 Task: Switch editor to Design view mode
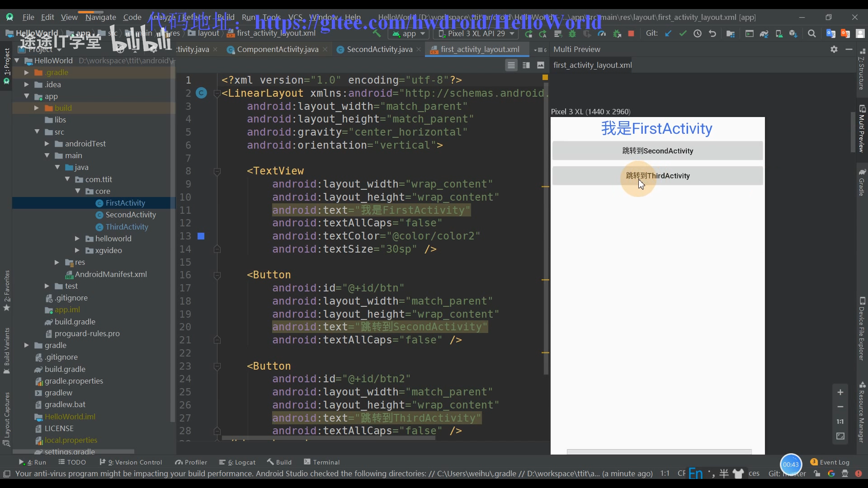click(541, 65)
